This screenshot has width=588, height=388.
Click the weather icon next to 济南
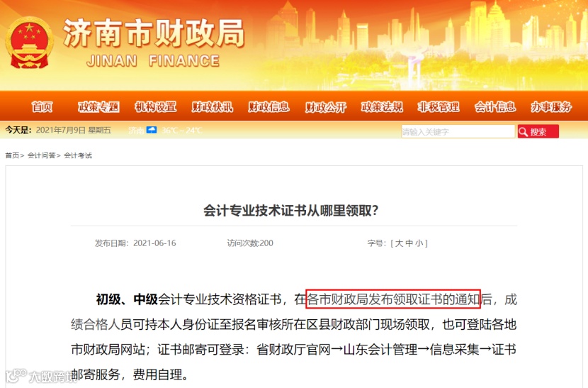[152, 131]
